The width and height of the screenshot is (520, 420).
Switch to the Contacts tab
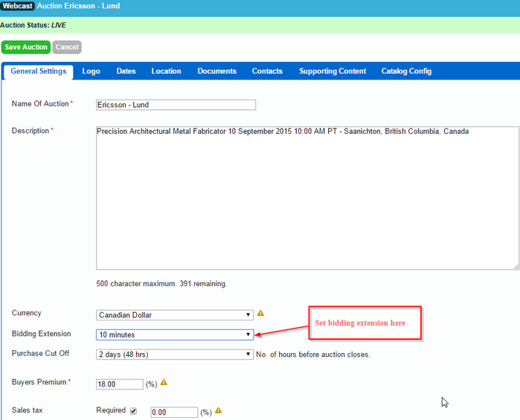(267, 71)
